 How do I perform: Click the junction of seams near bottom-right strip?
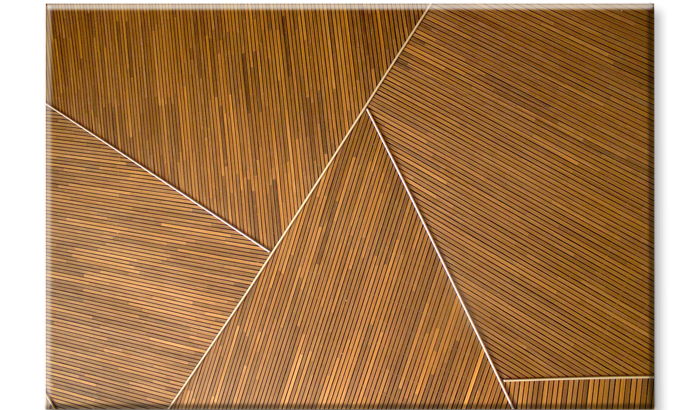point(503,381)
